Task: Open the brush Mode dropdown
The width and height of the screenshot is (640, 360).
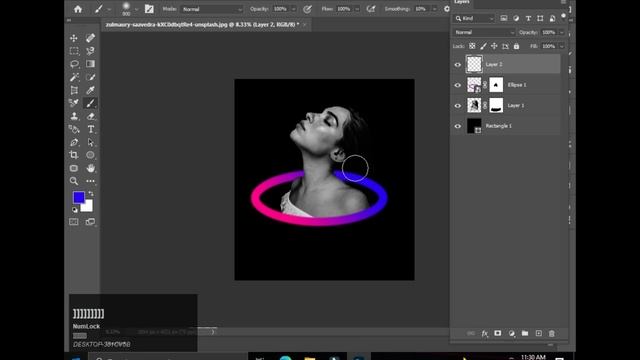Action: 212,9
